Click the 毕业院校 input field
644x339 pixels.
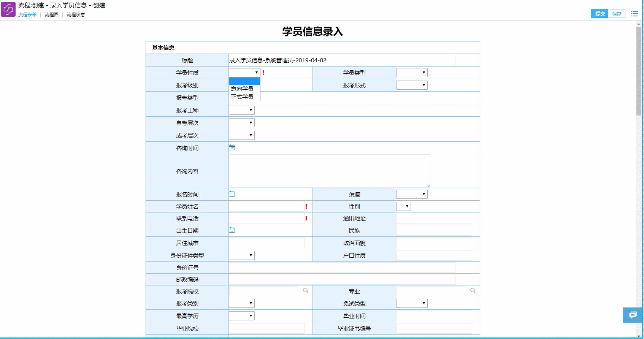[x=266, y=328]
